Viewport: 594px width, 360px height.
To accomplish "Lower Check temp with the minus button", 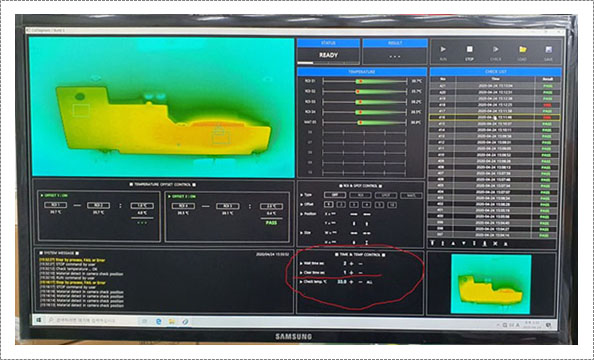I will coord(360,282).
